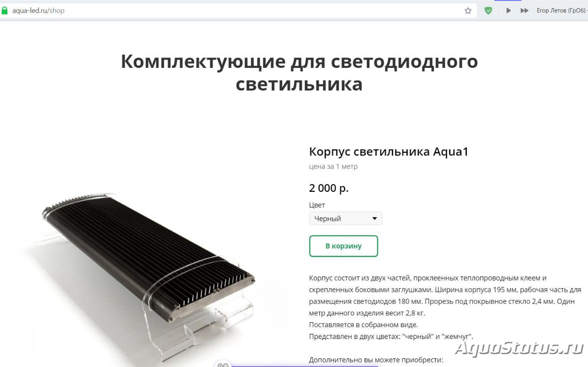Image resolution: width=588 pixels, height=367 pixels.
Task: Click the product description paragraph text
Action: click(445, 307)
